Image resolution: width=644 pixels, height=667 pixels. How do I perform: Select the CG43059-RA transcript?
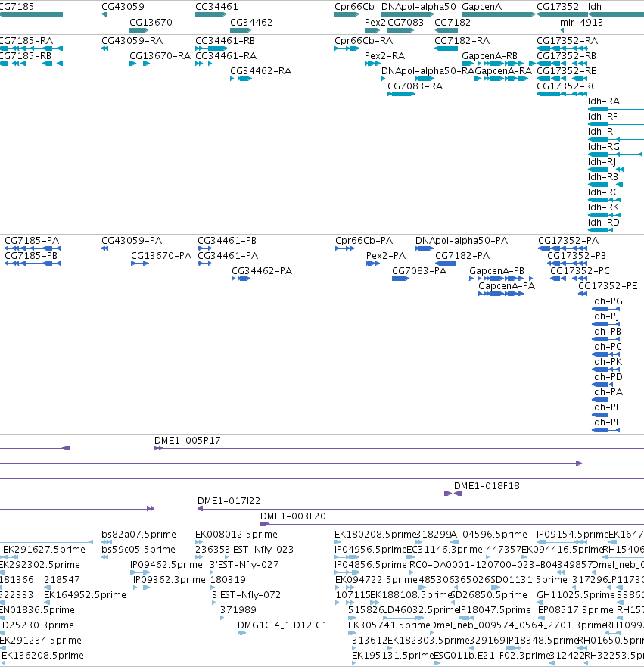coord(104,48)
